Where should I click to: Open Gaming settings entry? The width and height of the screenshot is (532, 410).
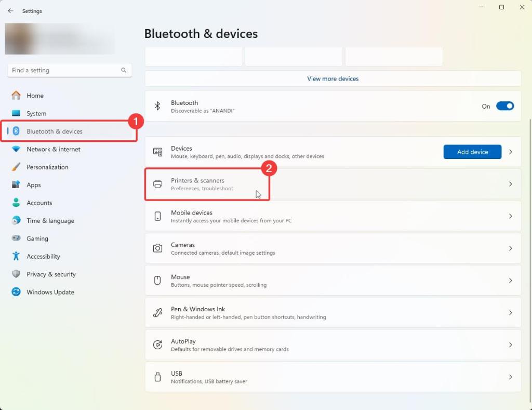(x=69, y=239)
